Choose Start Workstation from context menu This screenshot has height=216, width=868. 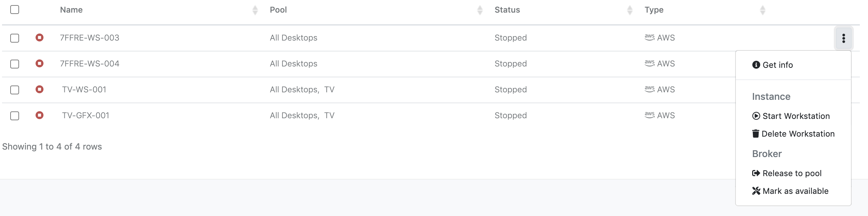point(796,116)
